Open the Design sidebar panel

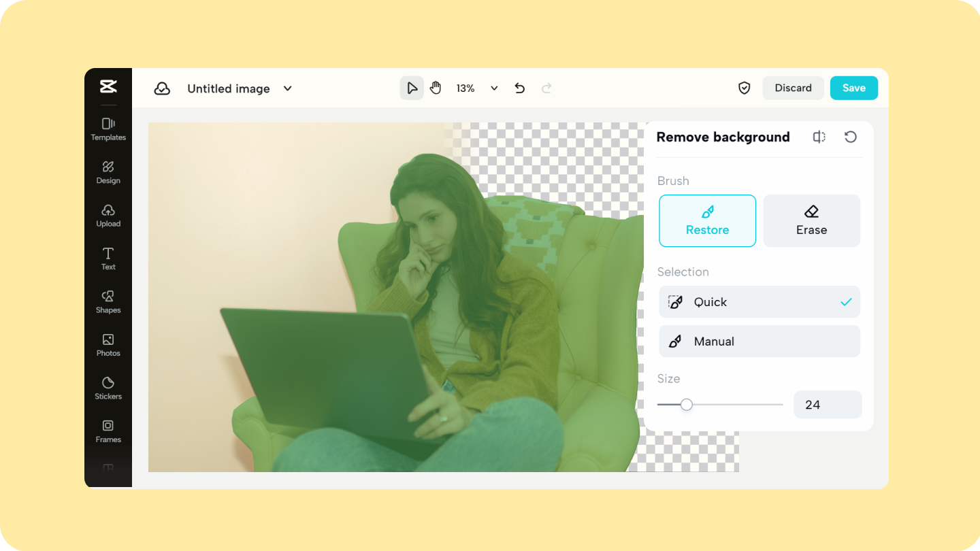pos(108,172)
